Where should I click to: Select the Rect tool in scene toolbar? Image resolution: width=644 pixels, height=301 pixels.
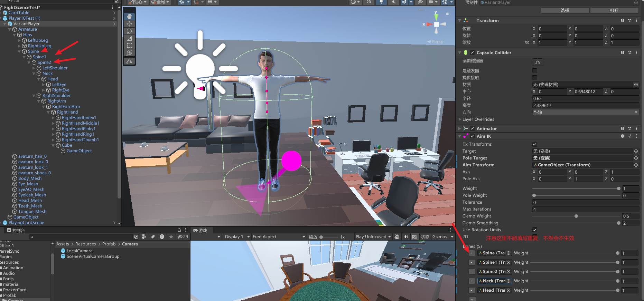pos(129,46)
